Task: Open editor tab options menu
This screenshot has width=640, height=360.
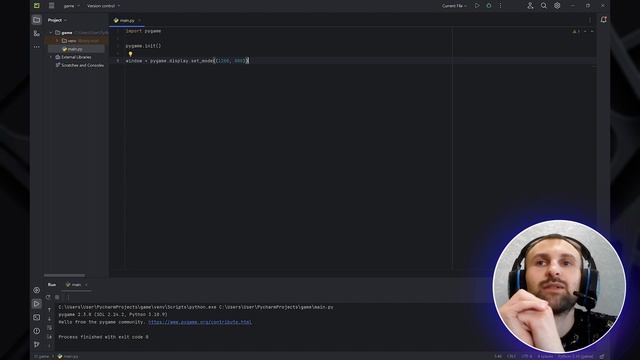Action: 590,20
